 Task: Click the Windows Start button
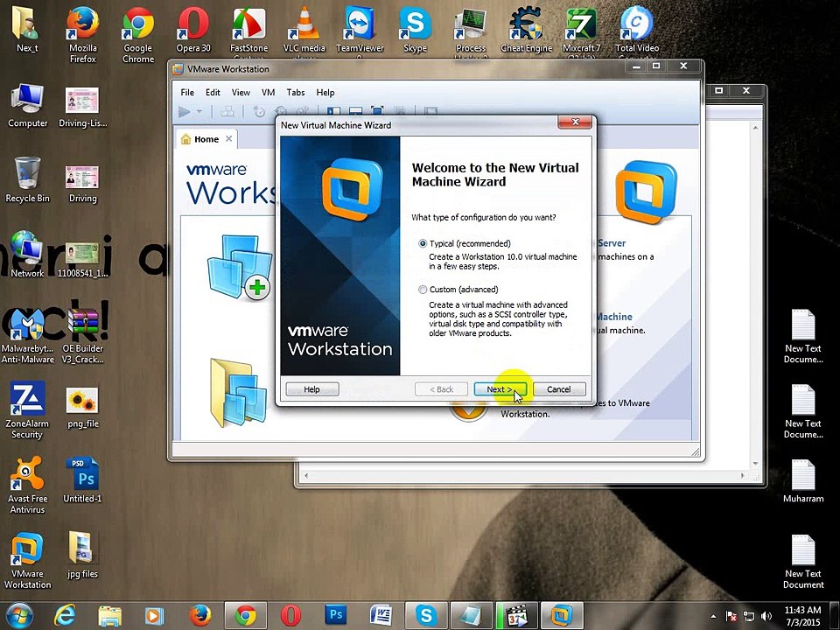pyautogui.click(x=18, y=615)
